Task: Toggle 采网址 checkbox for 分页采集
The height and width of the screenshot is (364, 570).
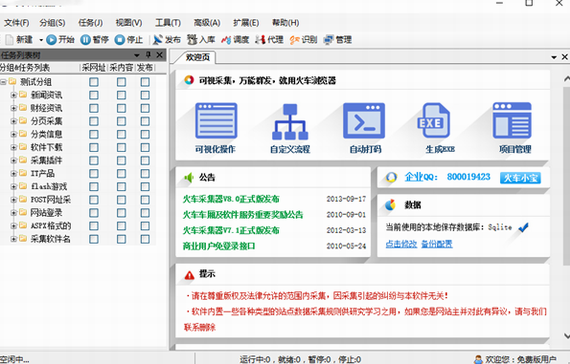Action: pos(94,121)
